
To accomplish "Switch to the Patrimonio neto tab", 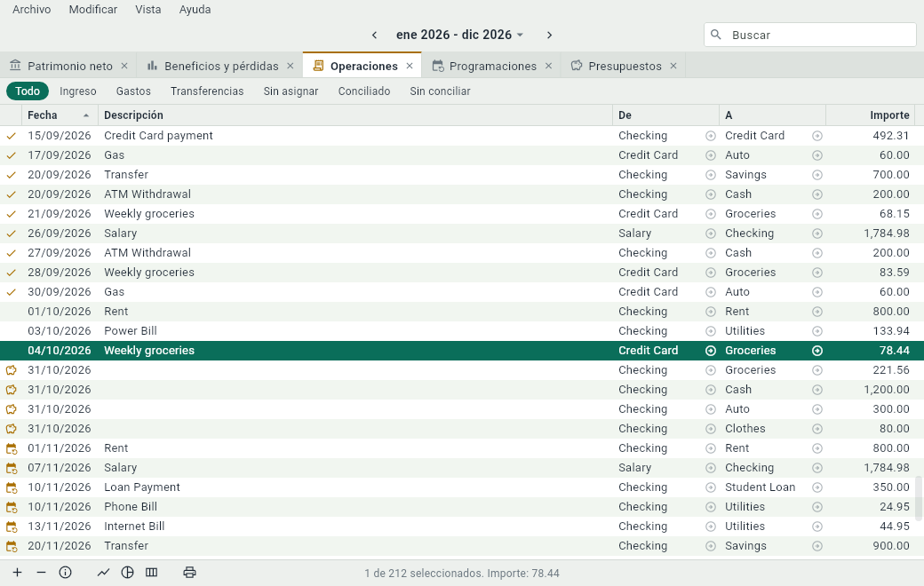I will [x=69, y=66].
